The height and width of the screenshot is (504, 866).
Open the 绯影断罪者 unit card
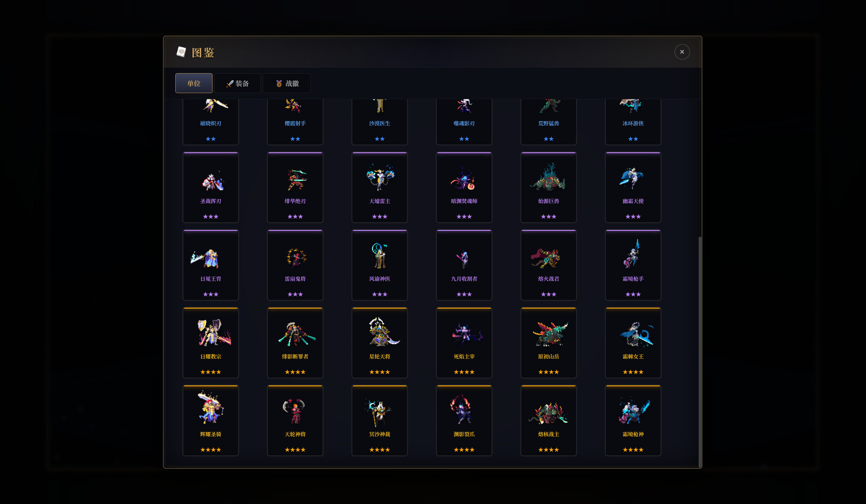tap(295, 343)
